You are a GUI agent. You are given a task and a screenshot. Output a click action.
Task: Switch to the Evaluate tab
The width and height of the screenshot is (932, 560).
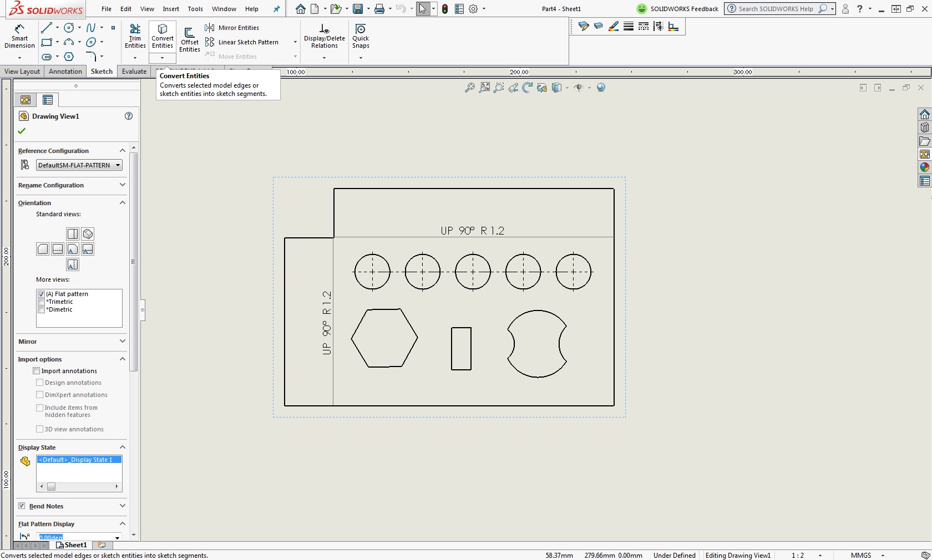point(134,72)
